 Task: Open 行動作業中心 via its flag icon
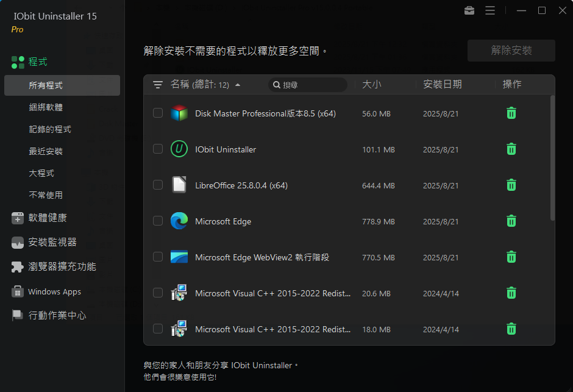tap(17, 315)
